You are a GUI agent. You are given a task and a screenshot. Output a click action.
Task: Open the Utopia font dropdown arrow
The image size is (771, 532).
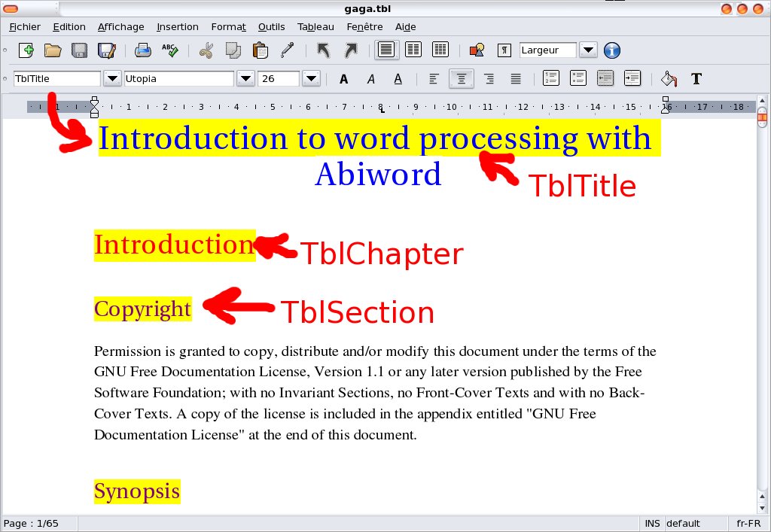click(x=246, y=78)
